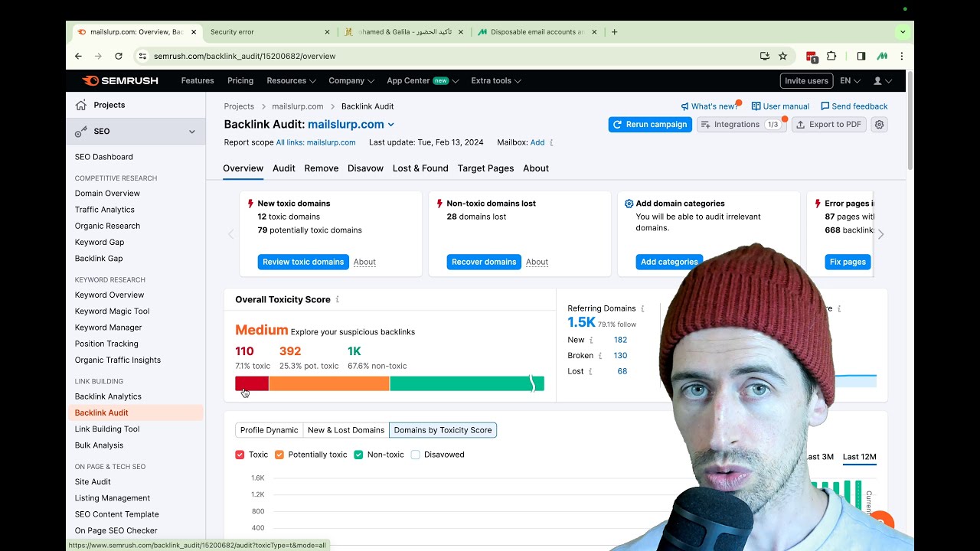
Task: Toggle the Non-toxic checkbox
Action: pyautogui.click(x=358, y=455)
